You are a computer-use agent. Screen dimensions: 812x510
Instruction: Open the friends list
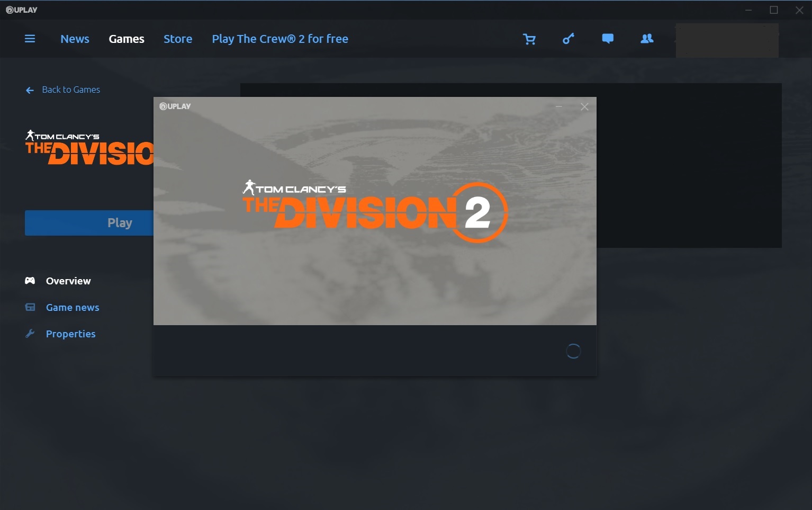[x=646, y=39]
